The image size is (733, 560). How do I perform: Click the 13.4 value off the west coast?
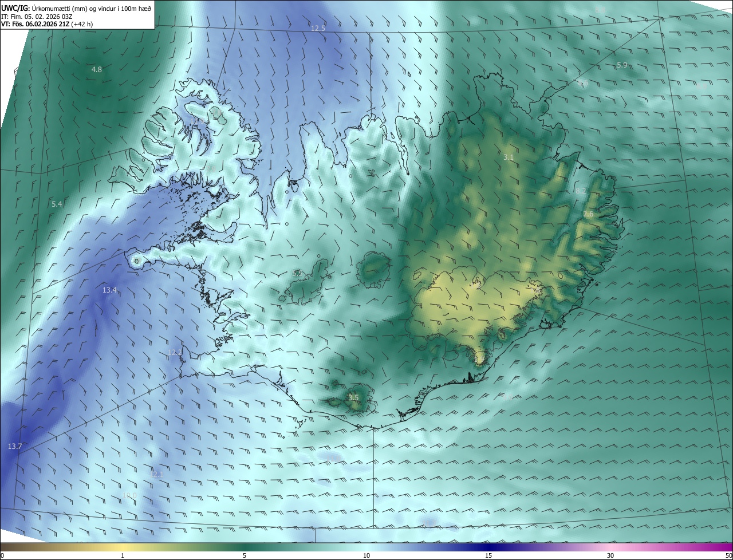coord(109,290)
